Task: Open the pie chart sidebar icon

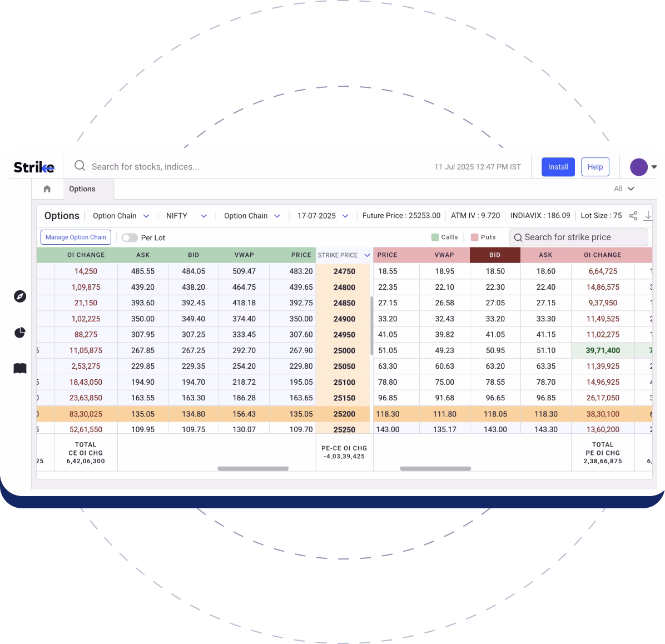Action: [20, 333]
